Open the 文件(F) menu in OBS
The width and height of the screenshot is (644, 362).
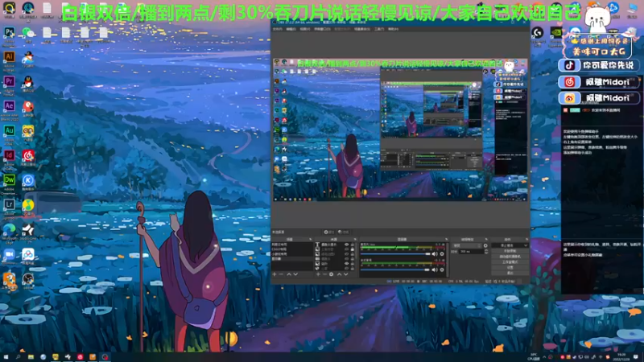point(278,29)
